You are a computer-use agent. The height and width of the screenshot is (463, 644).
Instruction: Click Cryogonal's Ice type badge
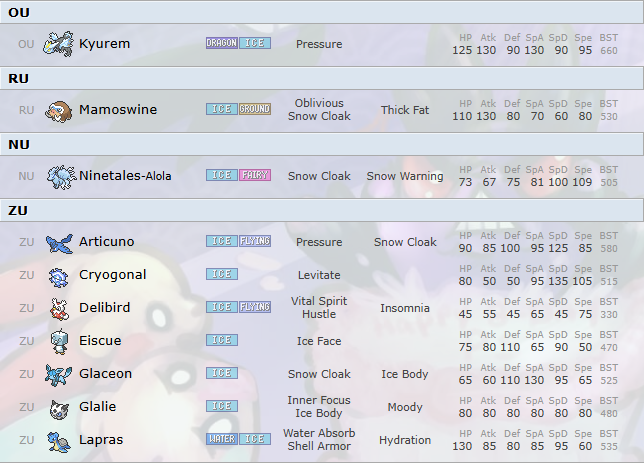click(222, 274)
